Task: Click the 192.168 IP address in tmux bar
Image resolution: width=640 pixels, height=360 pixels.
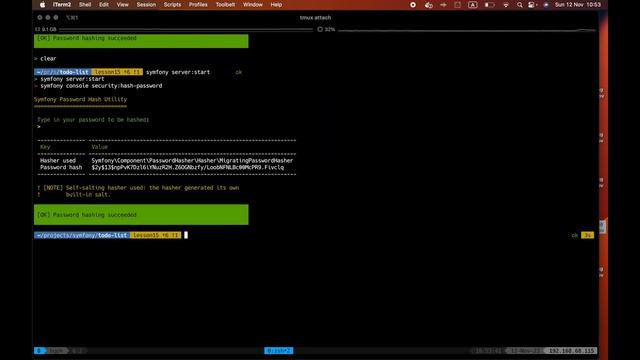Action: point(571,351)
